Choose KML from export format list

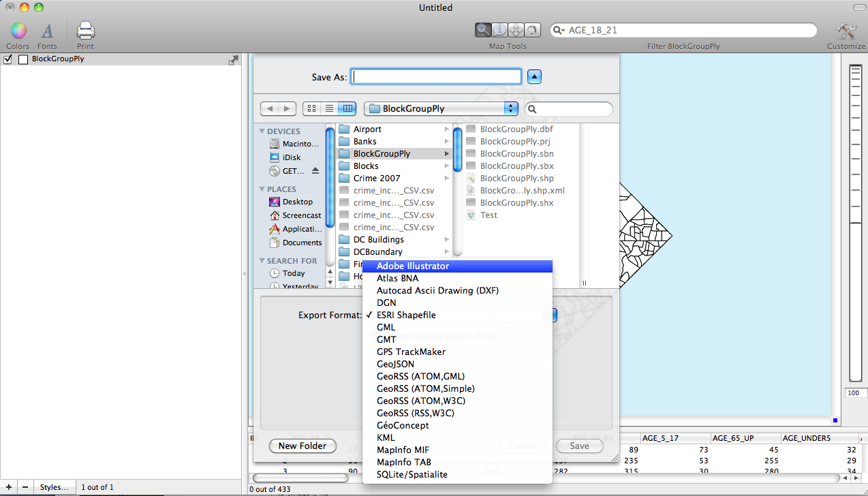pos(386,437)
